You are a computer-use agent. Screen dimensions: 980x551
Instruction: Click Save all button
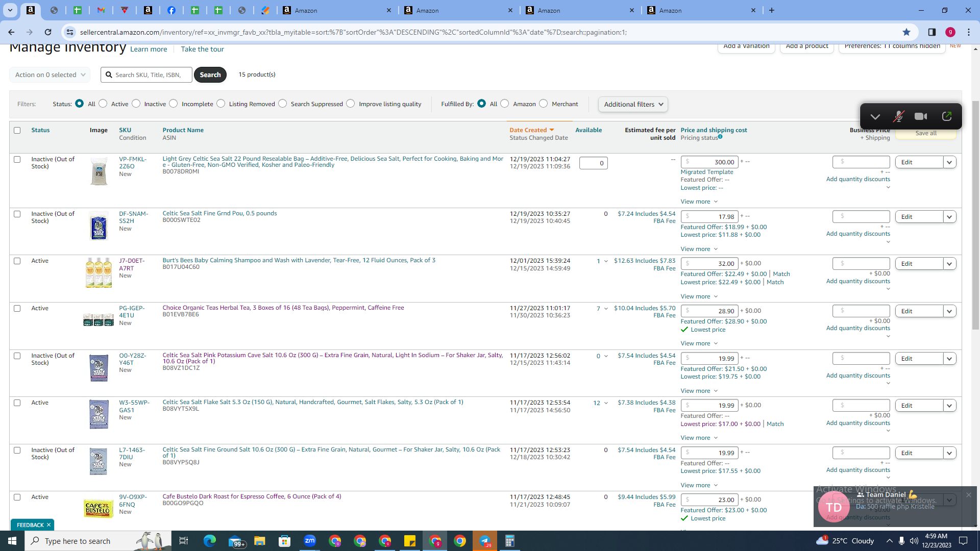926,133
